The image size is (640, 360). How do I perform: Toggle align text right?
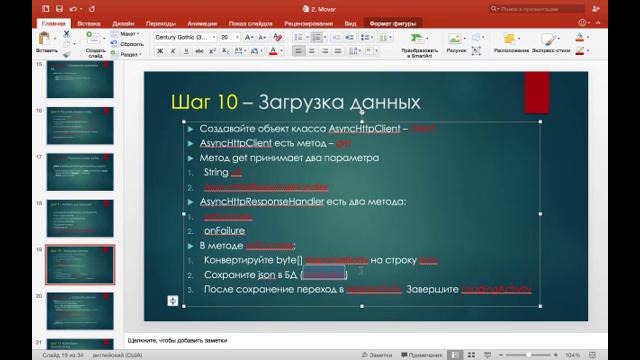(x=325, y=51)
